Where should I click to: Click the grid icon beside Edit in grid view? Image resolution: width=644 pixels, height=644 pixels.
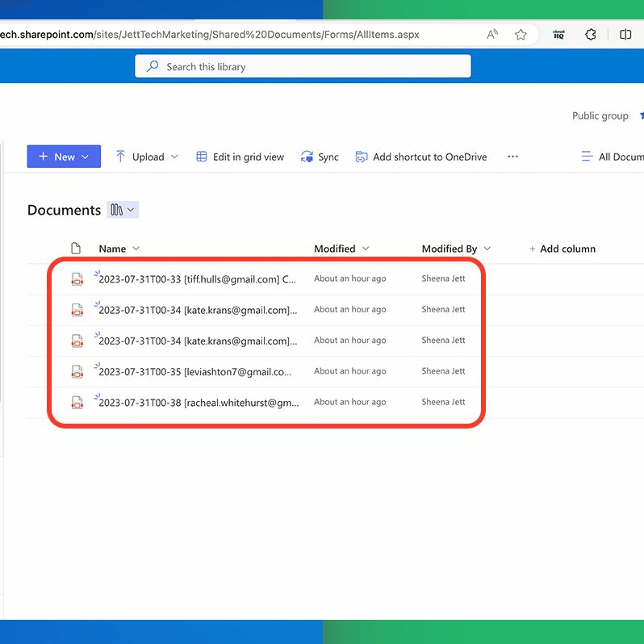click(202, 156)
